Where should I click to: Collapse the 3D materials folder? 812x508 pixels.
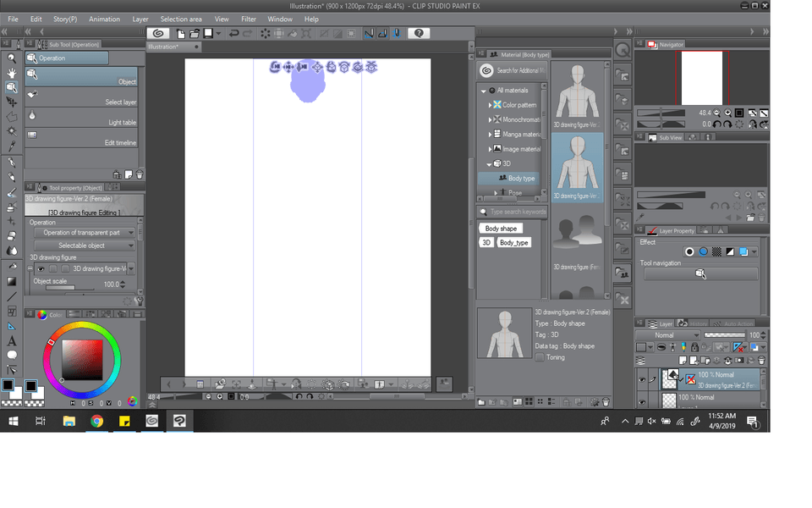tap(489, 163)
